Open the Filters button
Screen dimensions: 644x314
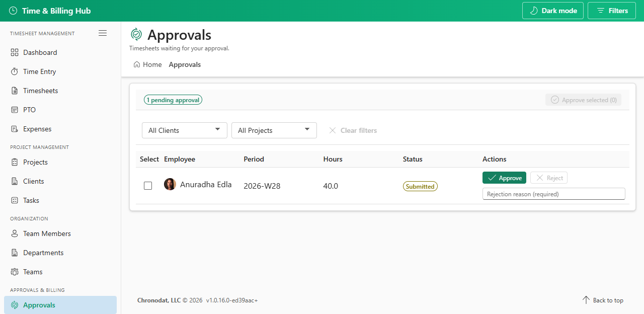pos(612,11)
